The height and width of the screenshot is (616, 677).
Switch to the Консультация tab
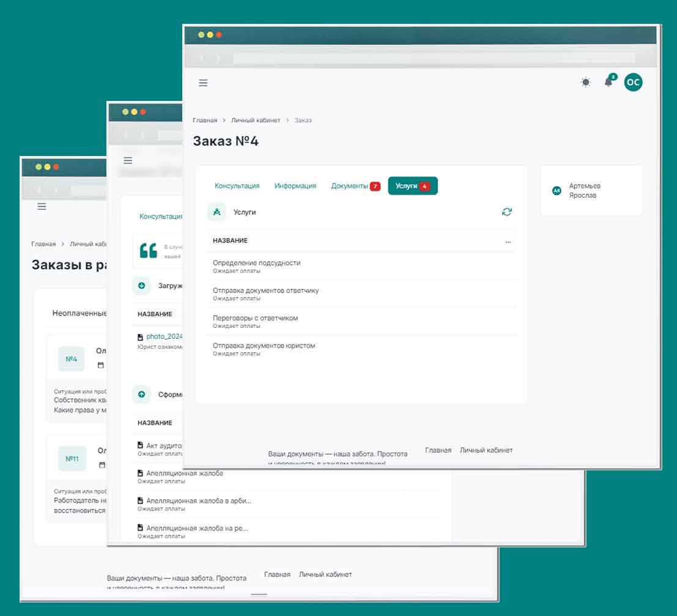pos(237,186)
